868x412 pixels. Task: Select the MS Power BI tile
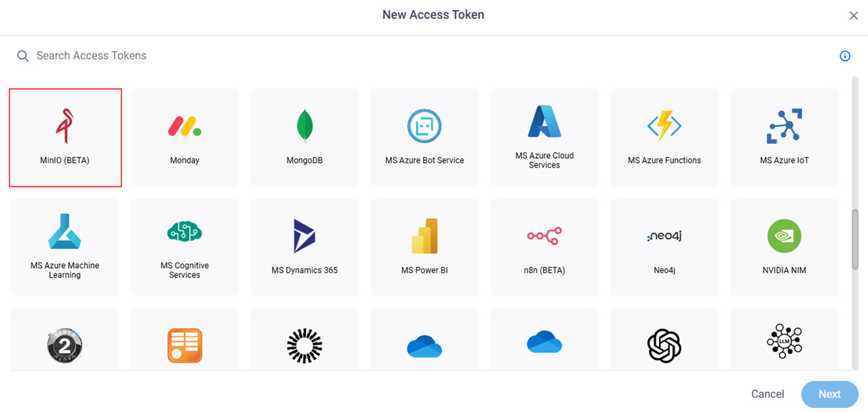(425, 247)
